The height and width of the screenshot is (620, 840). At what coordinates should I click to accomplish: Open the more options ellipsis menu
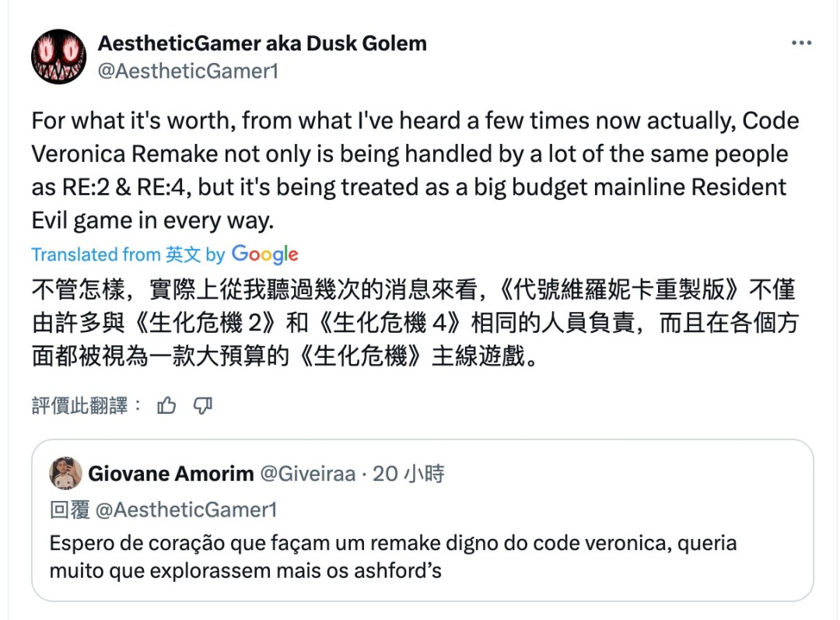[x=802, y=44]
